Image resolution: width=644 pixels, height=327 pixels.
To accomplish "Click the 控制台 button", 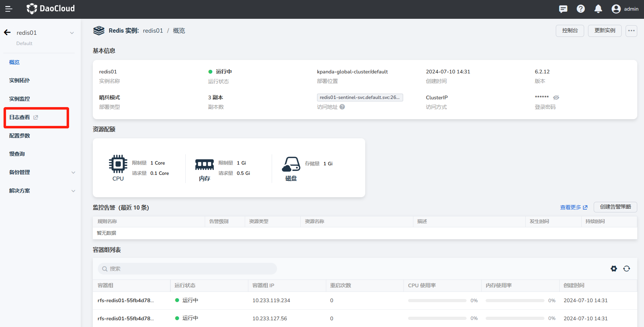I will [x=570, y=31].
